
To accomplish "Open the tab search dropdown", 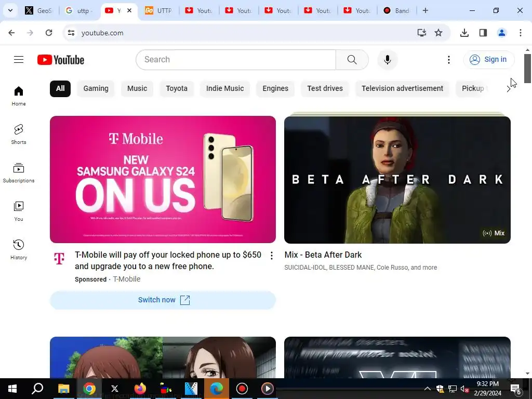I will click(10, 10).
